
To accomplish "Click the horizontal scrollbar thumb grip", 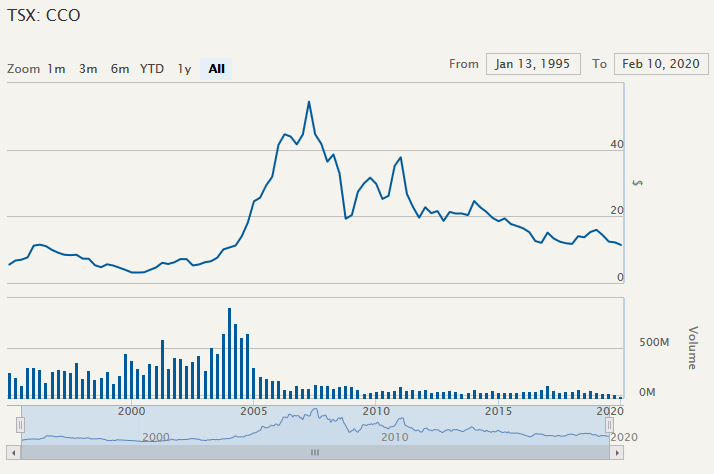I will click(314, 452).
